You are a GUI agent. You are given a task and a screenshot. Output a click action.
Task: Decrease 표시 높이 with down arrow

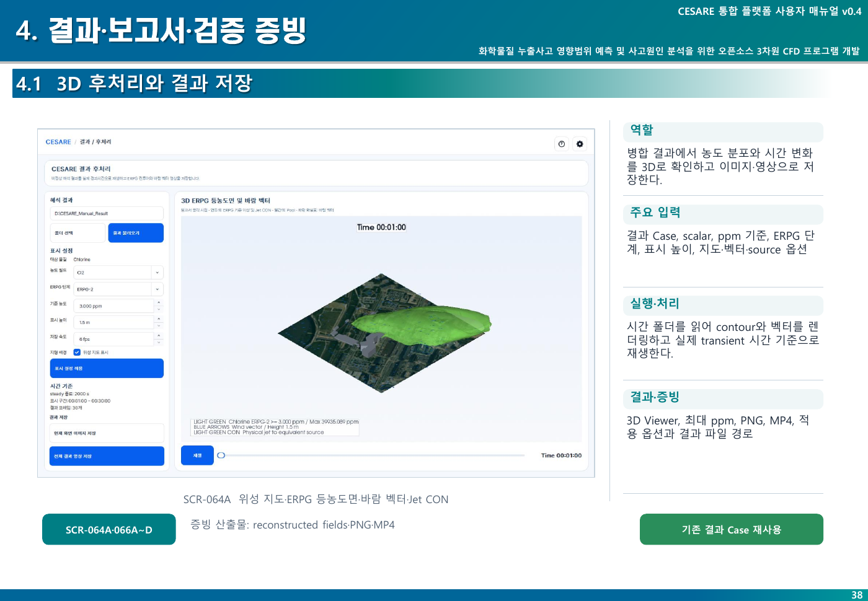159,326
